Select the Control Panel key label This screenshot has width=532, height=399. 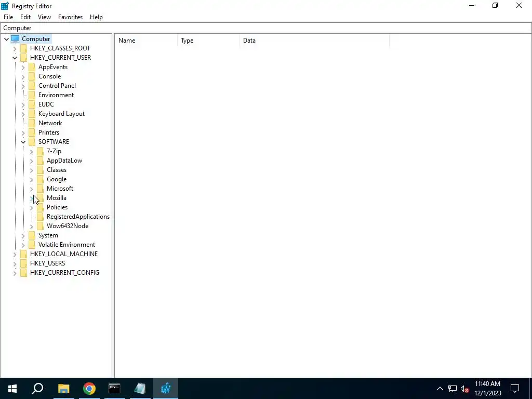click(x=57, y=86)
